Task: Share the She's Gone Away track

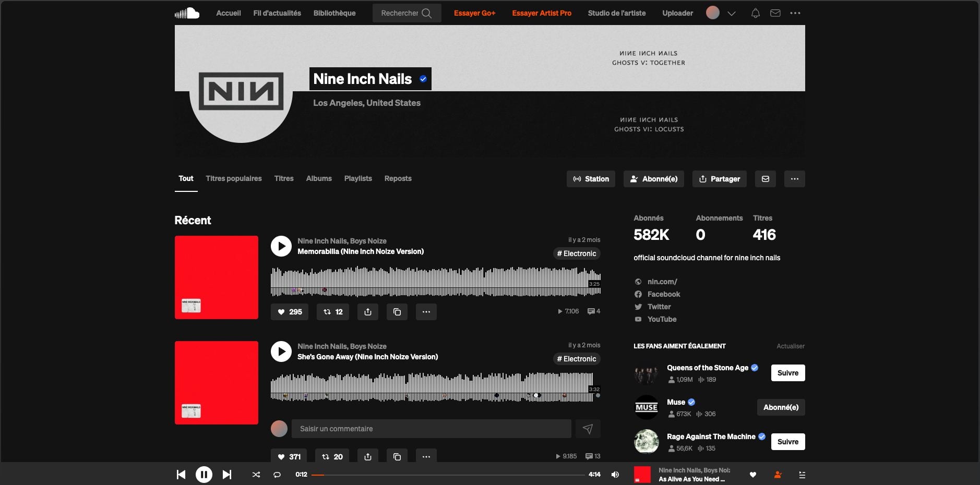Action: click(x=368, y=456)
